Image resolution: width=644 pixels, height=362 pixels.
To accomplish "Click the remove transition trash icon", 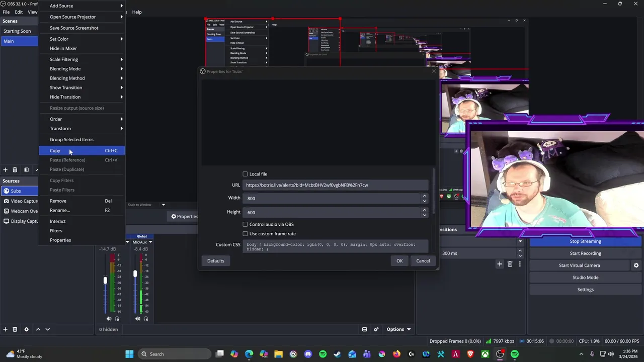I will (510, 264).
